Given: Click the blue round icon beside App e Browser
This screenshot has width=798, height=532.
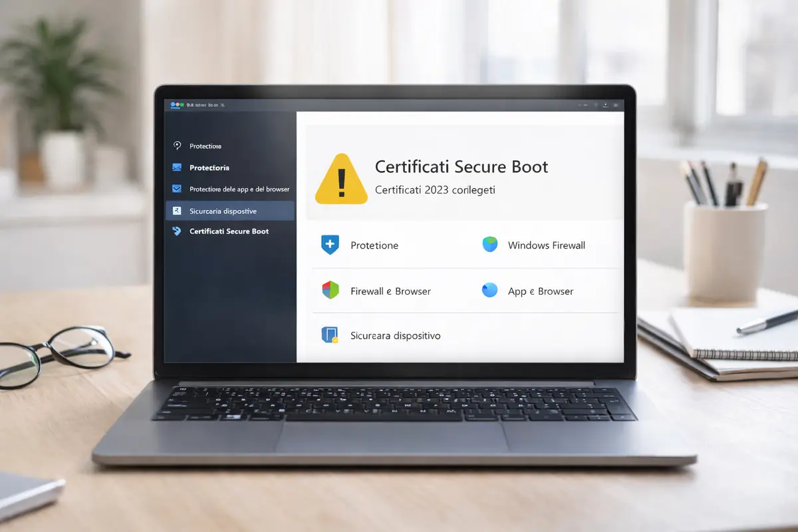Looking at the screenshot, I should [489, 291].
